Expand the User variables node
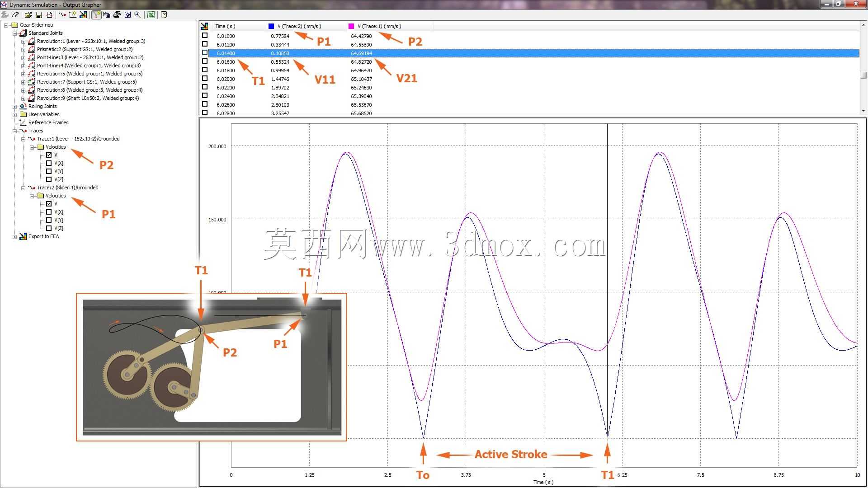868x488 pixels. [14, 115]
